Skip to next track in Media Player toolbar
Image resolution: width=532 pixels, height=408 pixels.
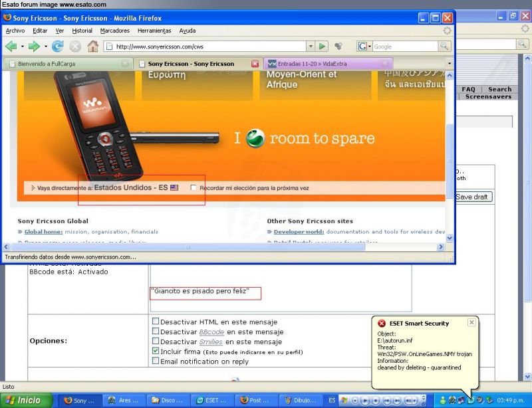[397, 401]
